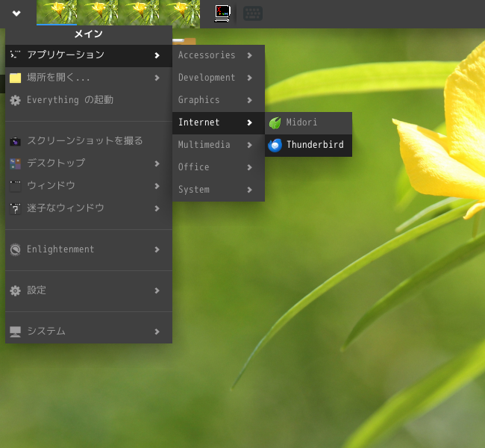Expand arrow next to Development

coord(250,78)
